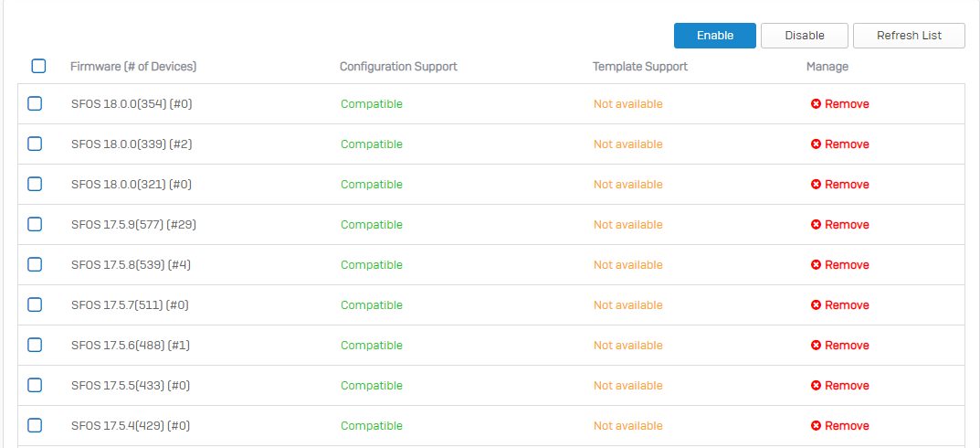This screenshot has width=980, height=448.
Task: Click the red X icon for SFOS 17.5.7(511)
Action: (816, 305)
